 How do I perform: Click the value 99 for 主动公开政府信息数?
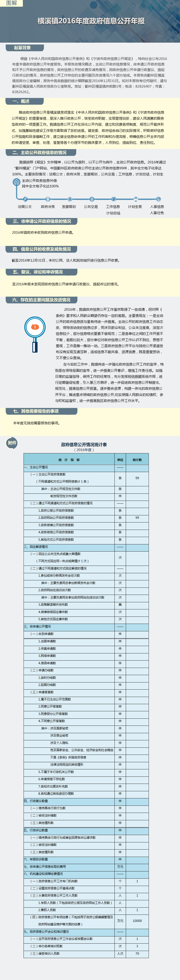(137, 478)
